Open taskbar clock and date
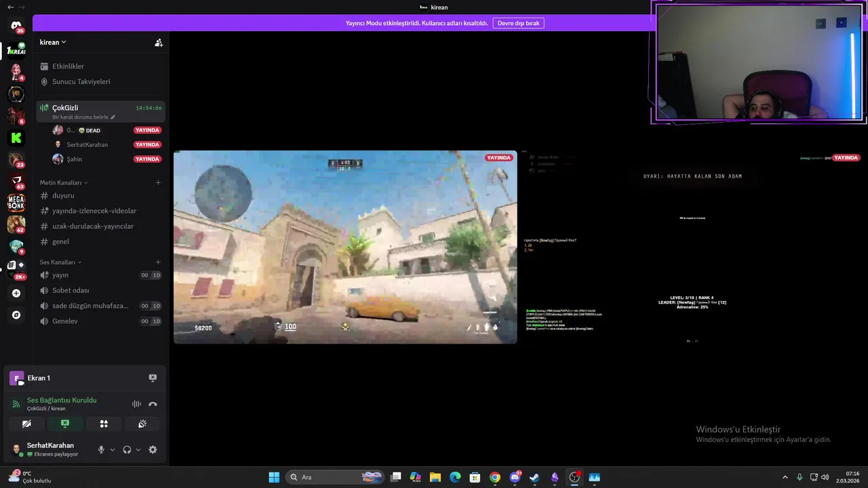868x488 pixels. pyautogui.click(x=848, y=477)
